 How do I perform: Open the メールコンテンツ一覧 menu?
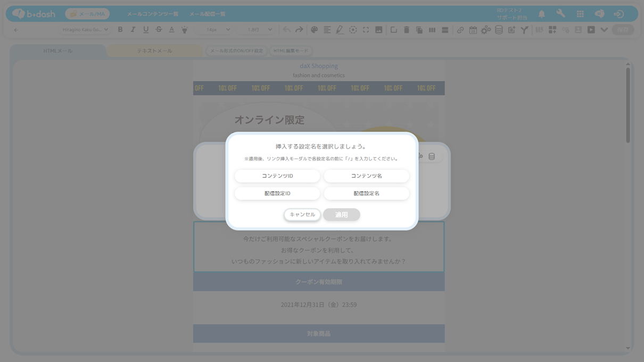[x=153, y=14]
